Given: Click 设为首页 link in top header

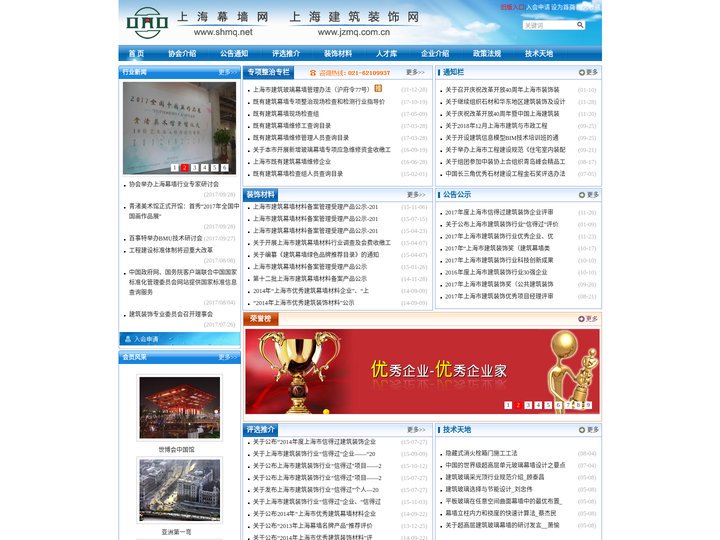Looking at the screenshot, I should (x=563, y=7).
